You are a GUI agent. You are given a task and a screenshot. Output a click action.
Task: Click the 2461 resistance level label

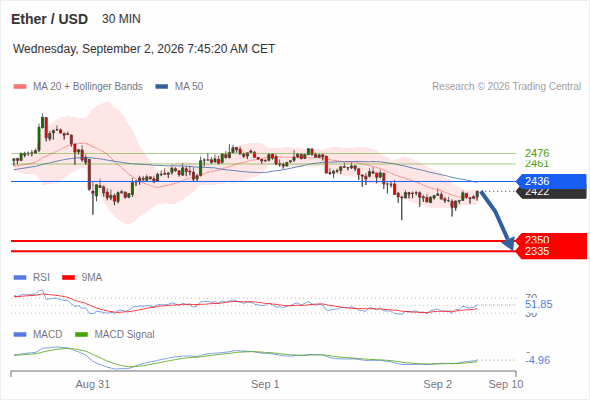[x=537, y=164]
